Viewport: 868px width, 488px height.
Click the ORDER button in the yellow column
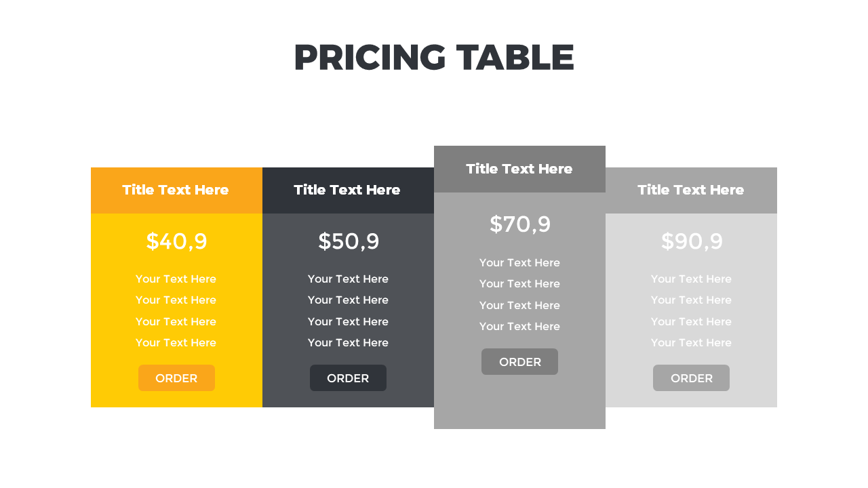click(176, 378)
